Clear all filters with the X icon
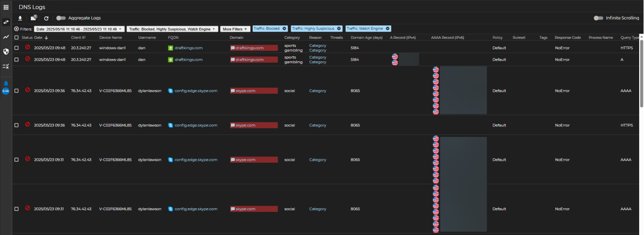 pyautogui.click(x=16, y=29)
